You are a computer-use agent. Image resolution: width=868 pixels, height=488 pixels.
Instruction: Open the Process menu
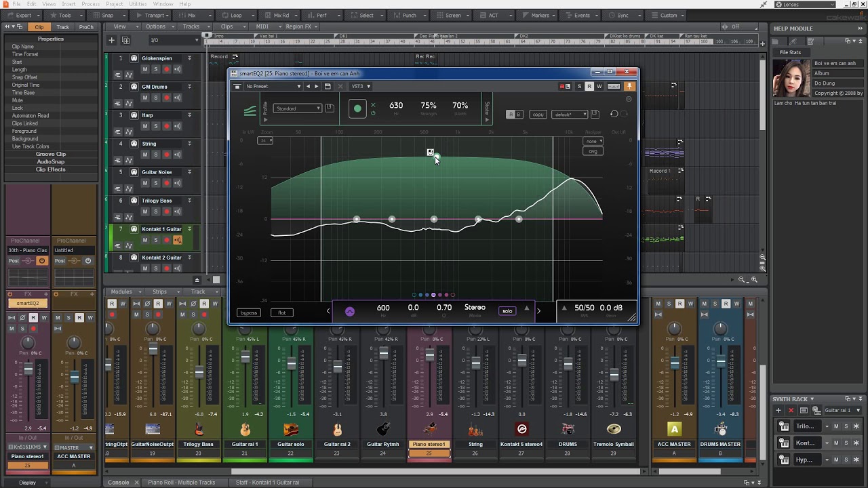(x=90, y=4)
